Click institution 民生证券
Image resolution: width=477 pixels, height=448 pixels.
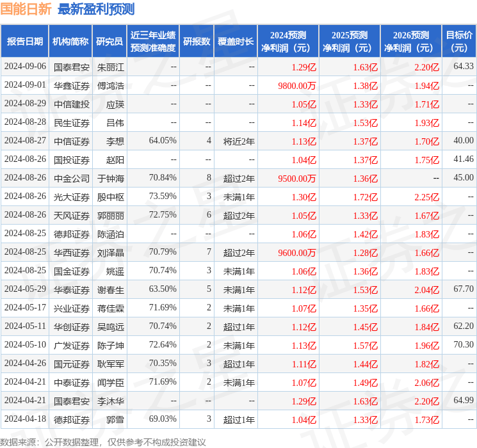[72, 123]
